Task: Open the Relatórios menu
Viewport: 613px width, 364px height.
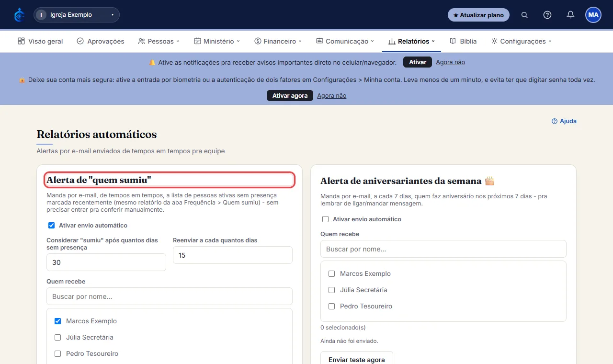Action: click(411, 41)
